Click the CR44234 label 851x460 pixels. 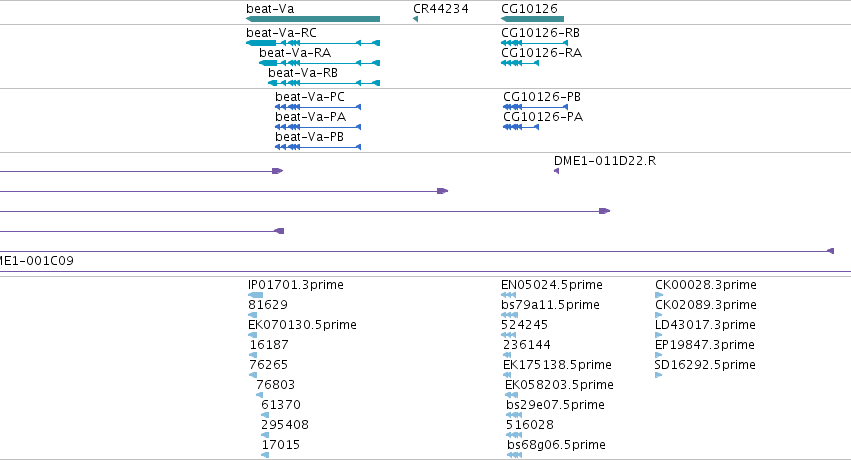pos(441,9)
